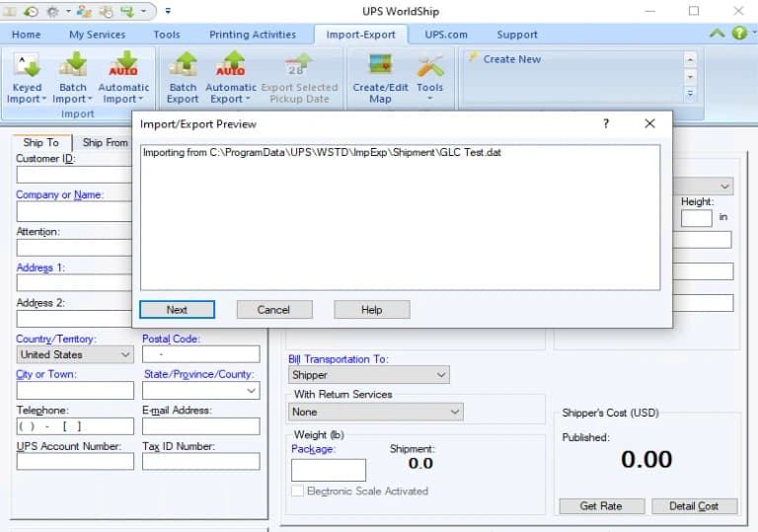Click the Customer ID input field

[74, 175]
